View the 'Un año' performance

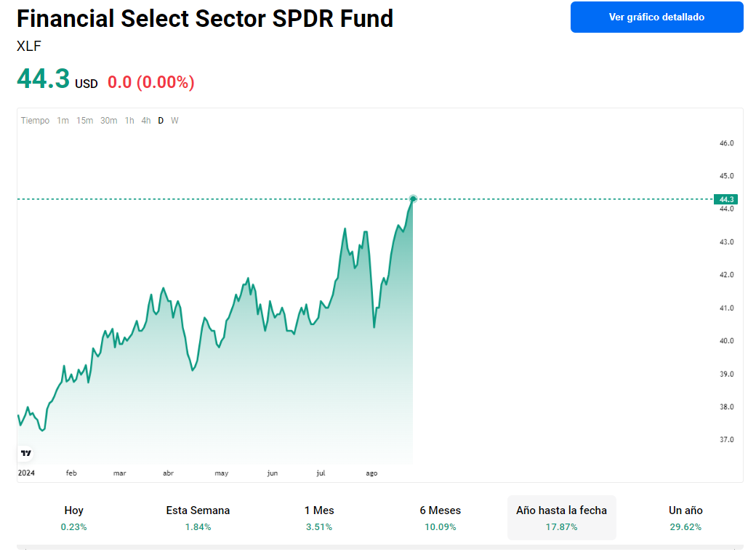pyautogui.click(x=685, y=518)
